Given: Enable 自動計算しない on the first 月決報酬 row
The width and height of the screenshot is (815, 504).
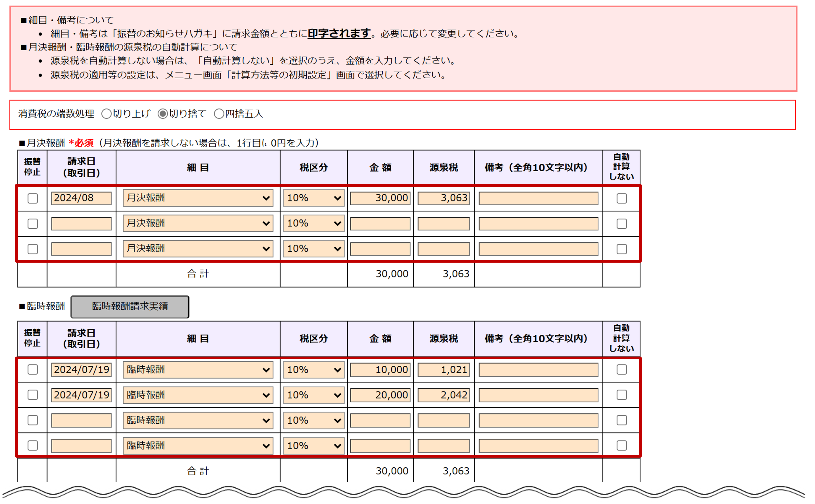Looking at the screenshot, I should pyautogui.click(x=622, y=198).
